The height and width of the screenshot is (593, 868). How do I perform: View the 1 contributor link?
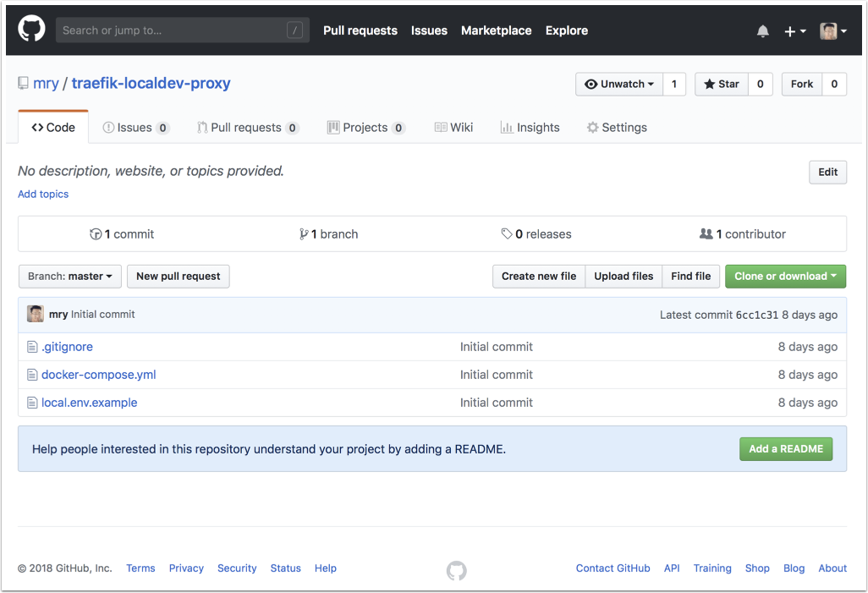tap(742, 234)
